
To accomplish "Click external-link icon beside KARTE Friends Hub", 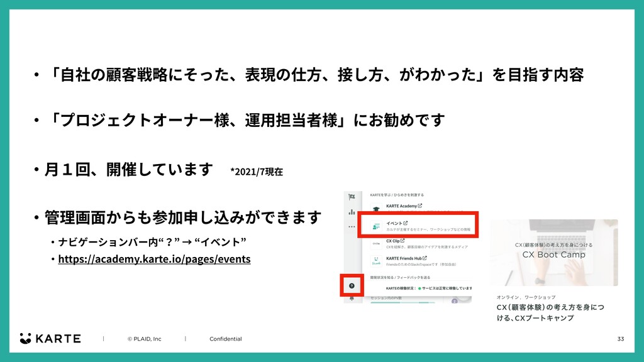I will (x=425, y=258).
